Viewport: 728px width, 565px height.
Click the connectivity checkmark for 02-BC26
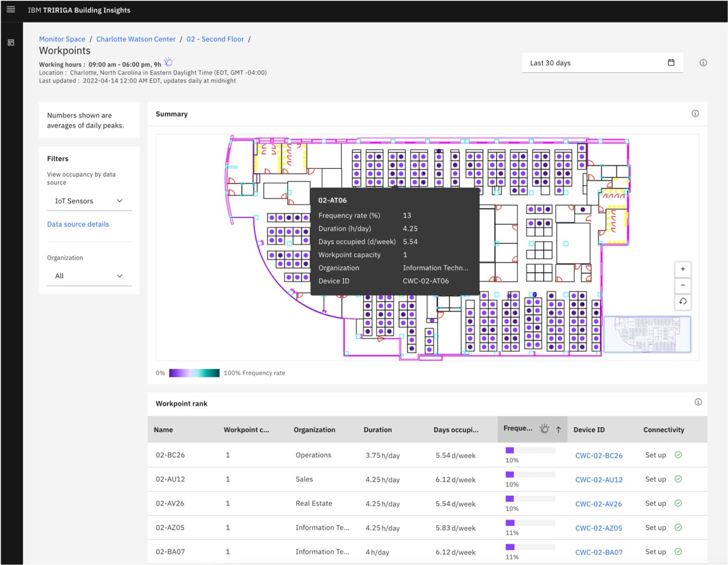tap(678, 455)
